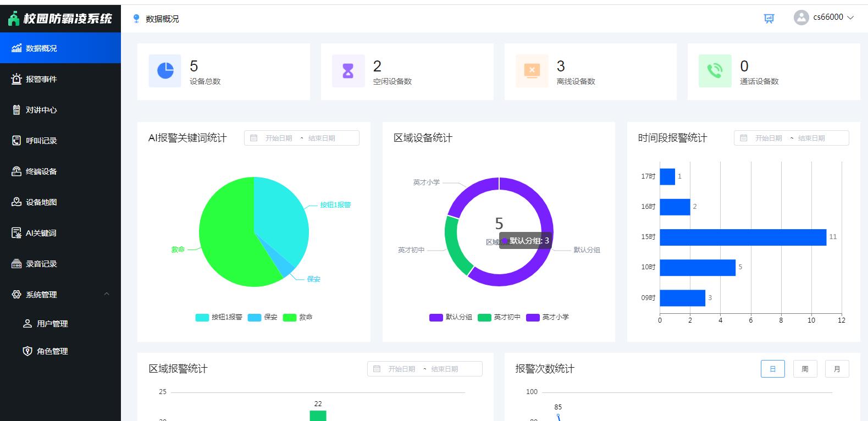Viewport: 868px width, 421px height.
Task: Click the 设备总数 label
Action: (x=205, y=81)
